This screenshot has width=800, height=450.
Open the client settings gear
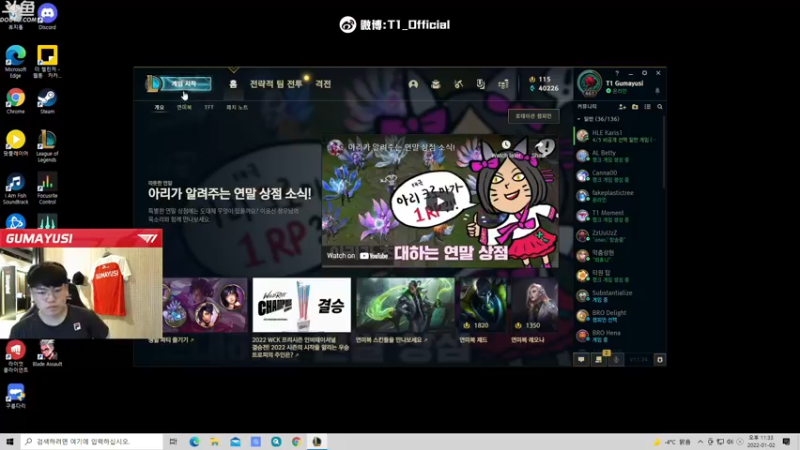[644, 73]
